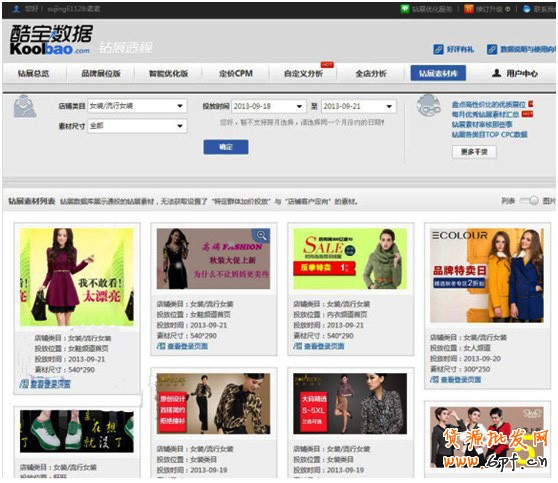Click the Koolbao logo
Image resolution: width=558 pixels, height=483 pixels.
(x=52, y=40)
